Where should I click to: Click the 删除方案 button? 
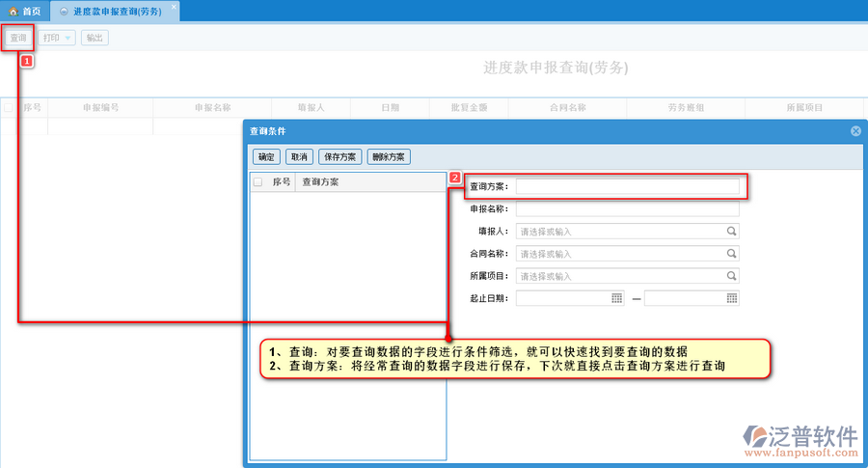(x=388, y=156)
